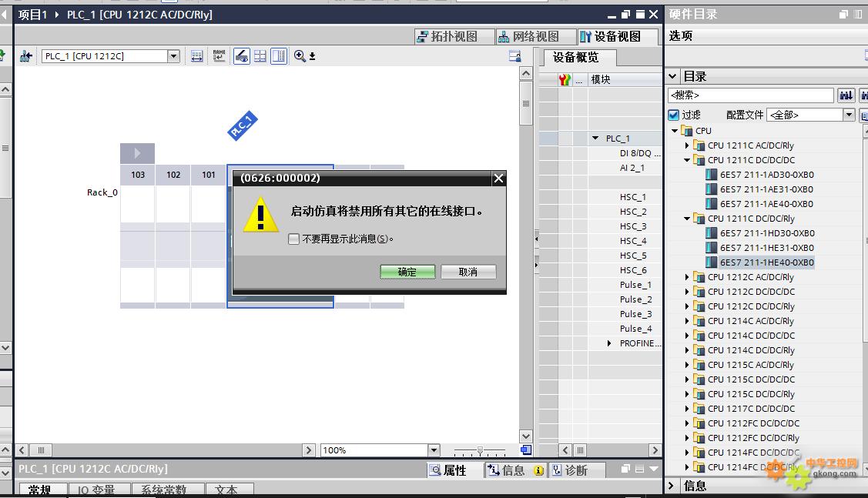Click the show address labels toolbar icon

(x=196, y=56)
